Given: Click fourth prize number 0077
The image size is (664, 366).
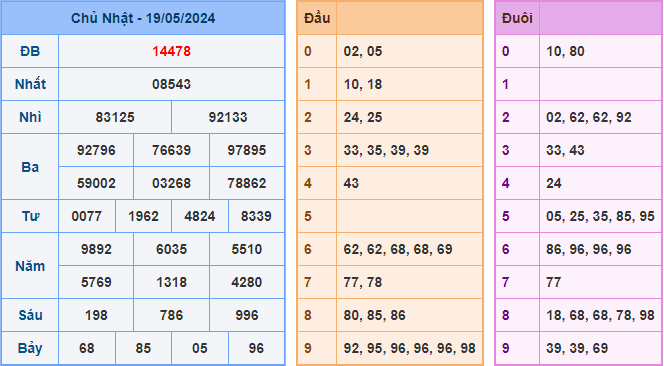Looking at the screenshot, I should [86, 216].
